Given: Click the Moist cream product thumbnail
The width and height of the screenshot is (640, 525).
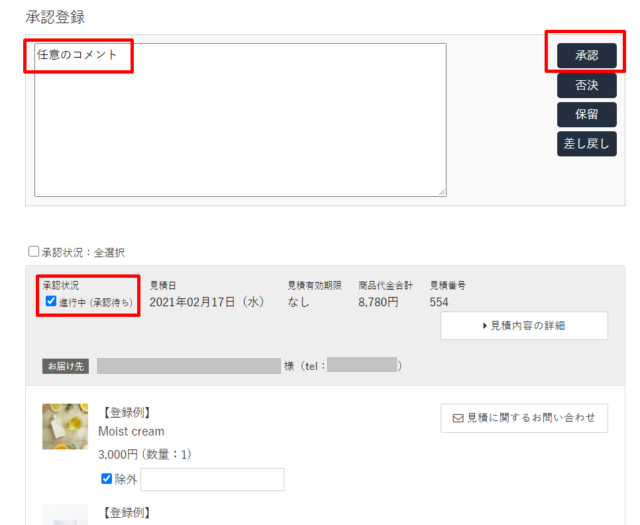Looking at the screenshot, I should 65,427.
